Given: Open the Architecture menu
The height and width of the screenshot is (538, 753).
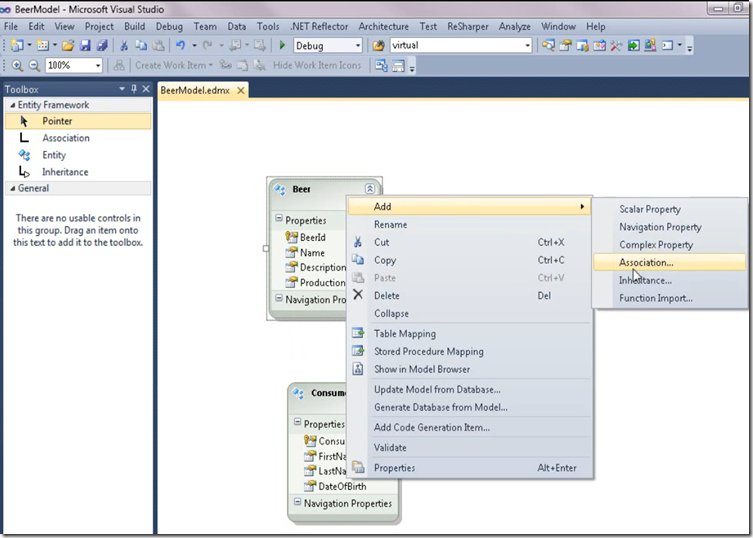Looking at the screenshot, I should (383, 26).
